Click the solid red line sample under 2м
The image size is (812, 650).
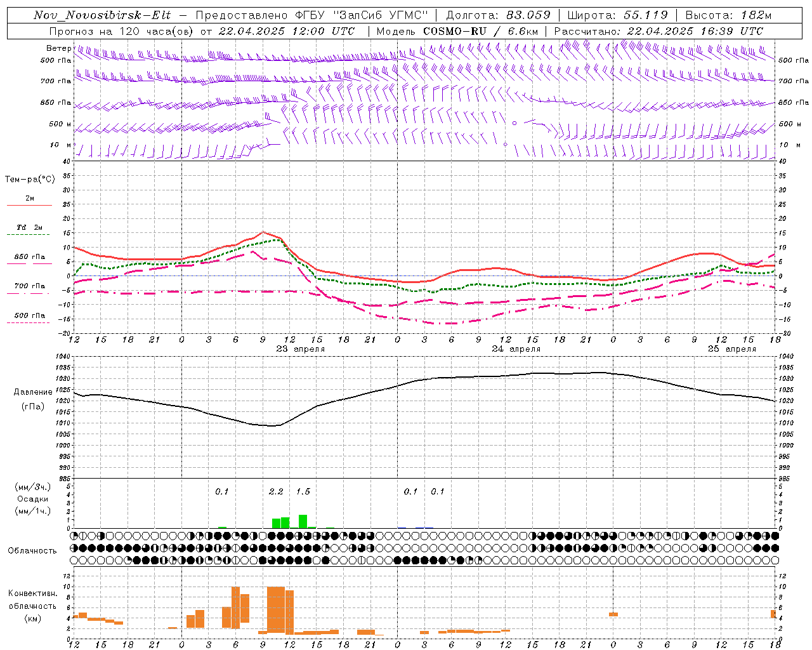pyautogui.click(x=29, y=206)
